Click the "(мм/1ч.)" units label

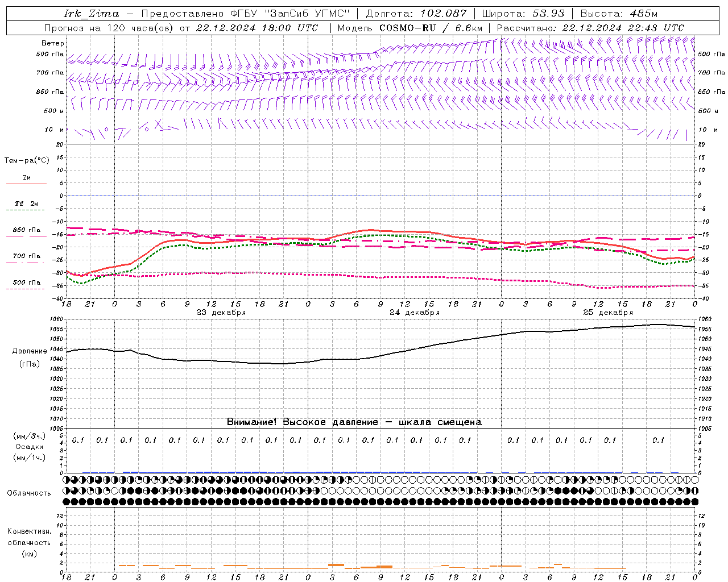tap(30, 458)
